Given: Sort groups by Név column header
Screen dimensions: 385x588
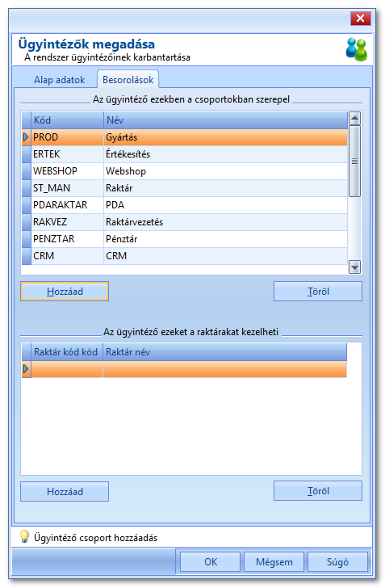Looking at the screenshot, I should (226, 120).
